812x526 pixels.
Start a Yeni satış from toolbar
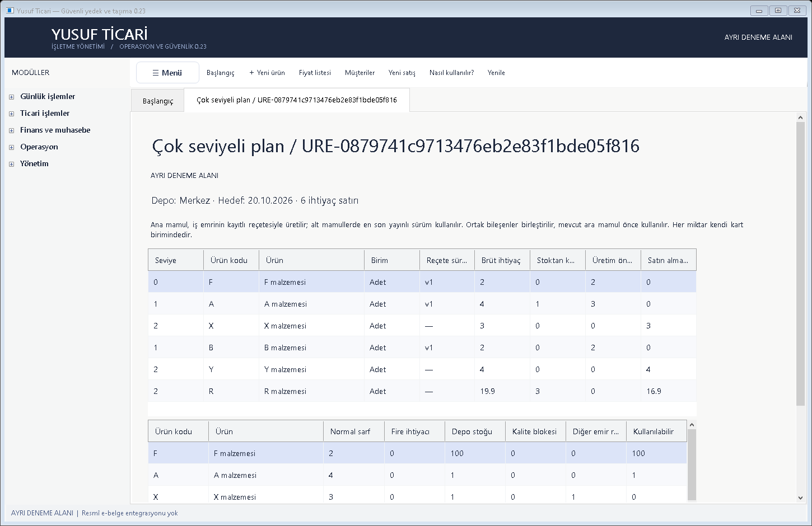[402, 73]
